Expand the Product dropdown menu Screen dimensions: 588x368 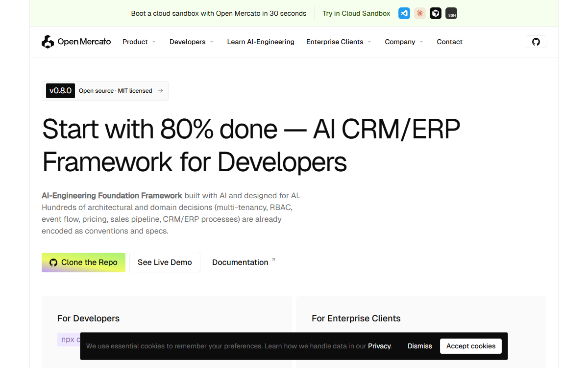[139, 42]
